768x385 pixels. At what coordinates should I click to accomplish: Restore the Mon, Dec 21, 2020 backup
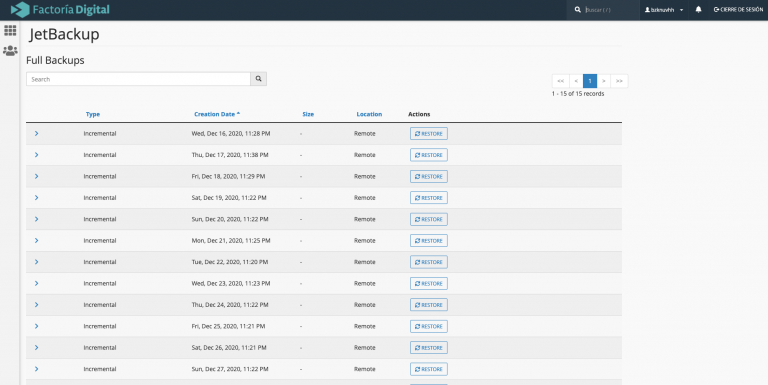pos(429,241)
